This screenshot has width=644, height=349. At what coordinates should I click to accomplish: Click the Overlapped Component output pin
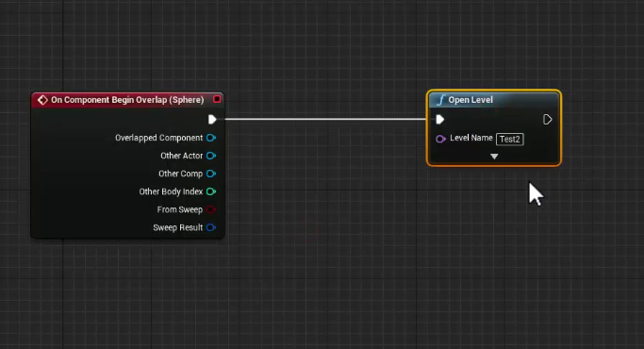(x=211, y=138)
